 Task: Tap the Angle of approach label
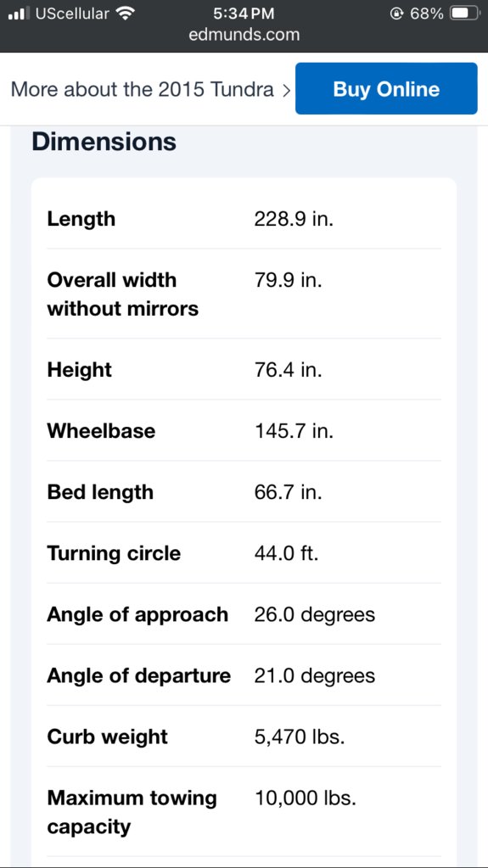(x=137, y=614)
